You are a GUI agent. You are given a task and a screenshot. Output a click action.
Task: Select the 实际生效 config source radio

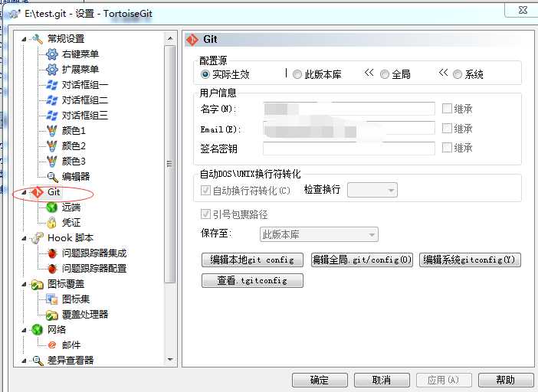(x=205, y=74)
